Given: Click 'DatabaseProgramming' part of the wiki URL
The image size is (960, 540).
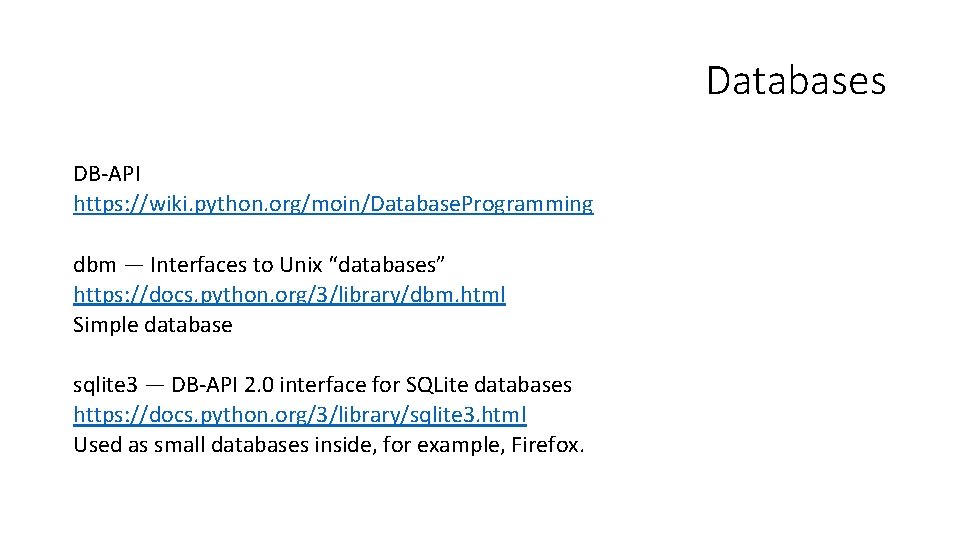Looking at the screenshot, I should point(482,204).
